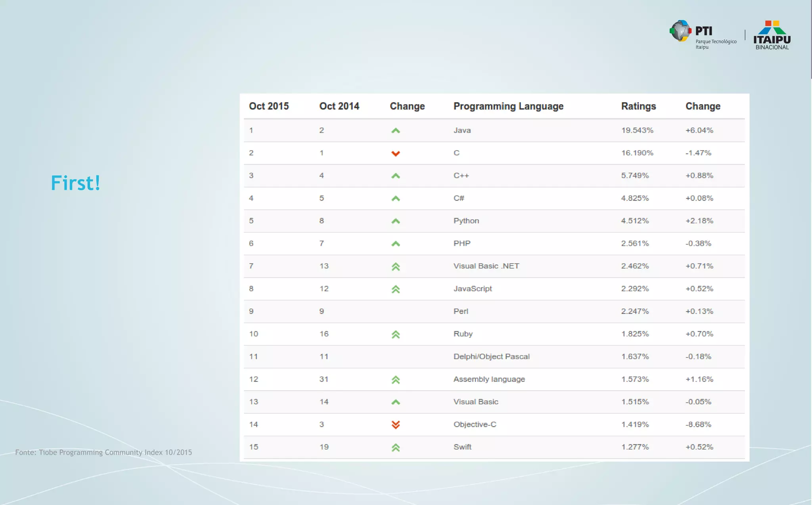Click the up arrow in Python row
Viewport: 812px width, 505px height.
[395, 221]
